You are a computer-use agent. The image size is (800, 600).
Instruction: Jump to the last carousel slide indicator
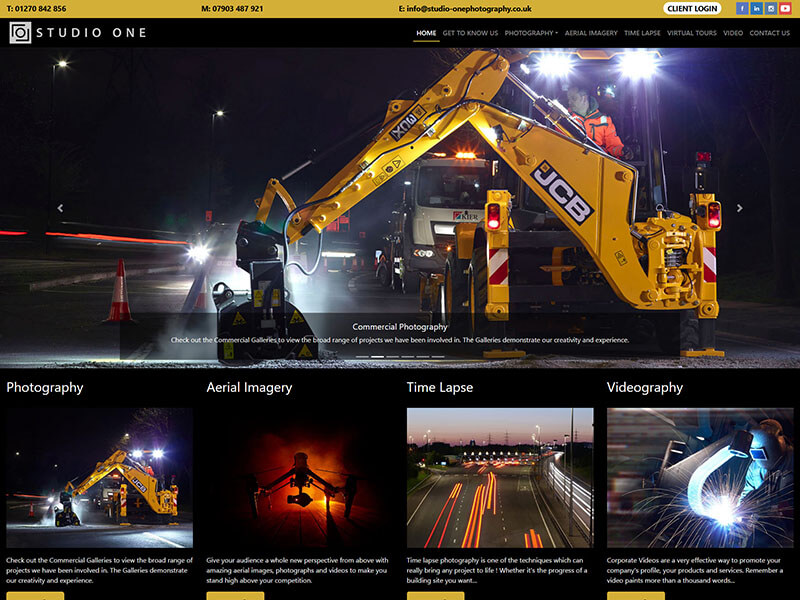pyautogui.click(x=438, y=356)
